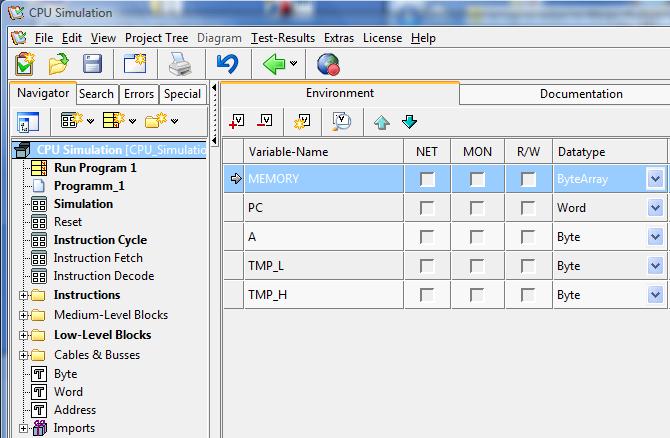670x438 pixels.
Task: Select Instruction Fetch in the navigator tree
Action: pos(98,258)
